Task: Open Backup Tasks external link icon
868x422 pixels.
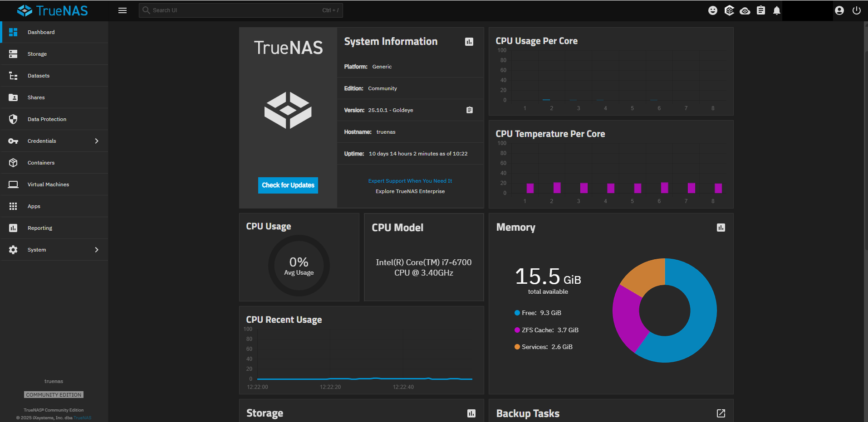Action: (x=721, y=413)
